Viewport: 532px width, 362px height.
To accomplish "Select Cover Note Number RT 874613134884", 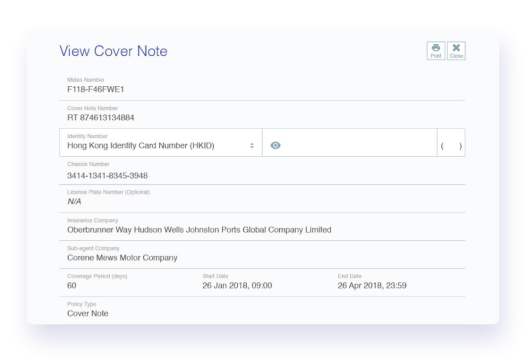I will 101,118.
